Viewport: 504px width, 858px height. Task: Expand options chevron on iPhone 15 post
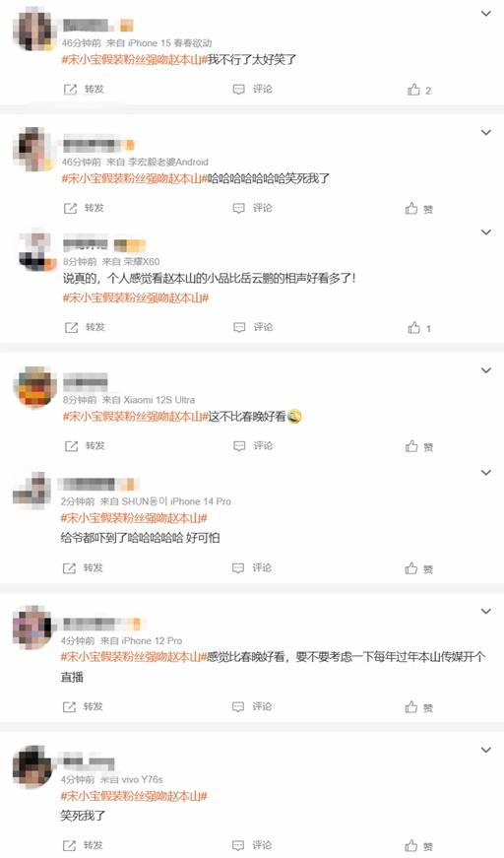pos(486,13)
